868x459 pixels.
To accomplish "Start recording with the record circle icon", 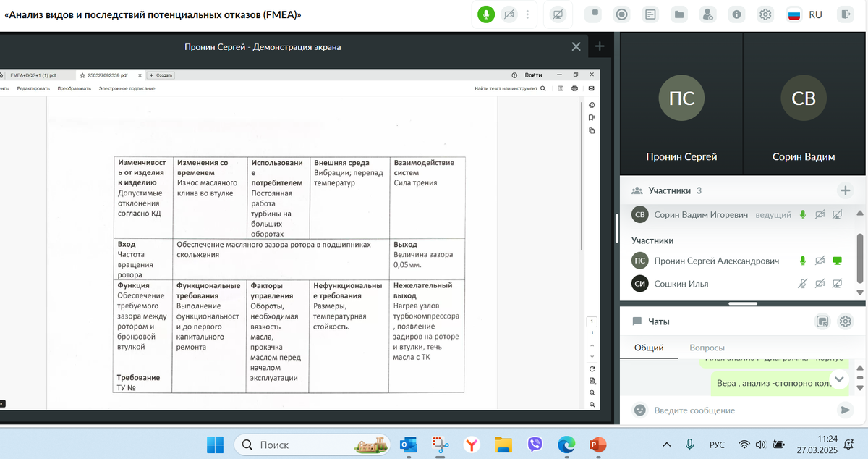I will coord(621,14).
